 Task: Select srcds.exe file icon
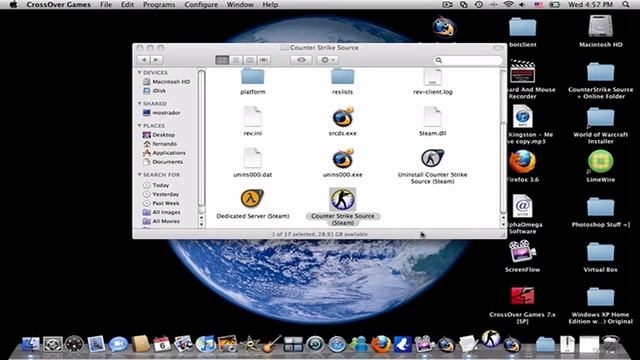(342, 118)
